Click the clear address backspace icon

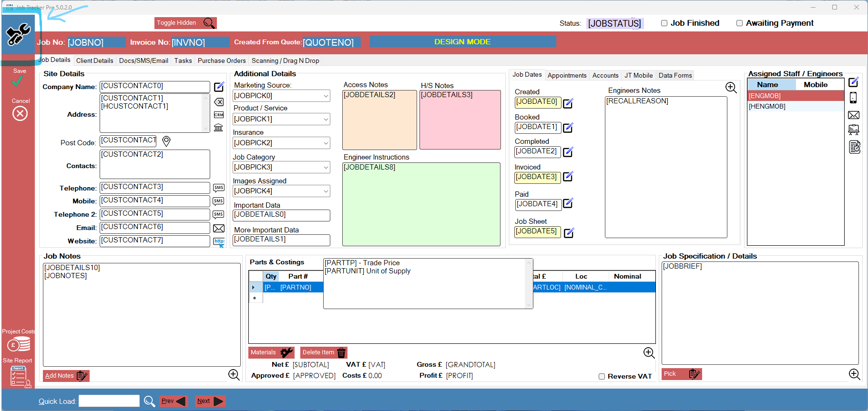(x=219, y=102)
